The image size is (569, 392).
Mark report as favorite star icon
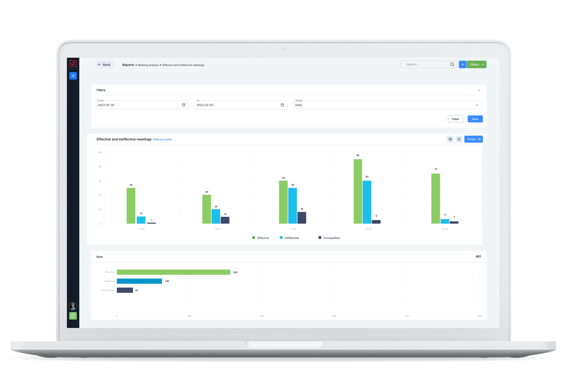coord(459,139)
